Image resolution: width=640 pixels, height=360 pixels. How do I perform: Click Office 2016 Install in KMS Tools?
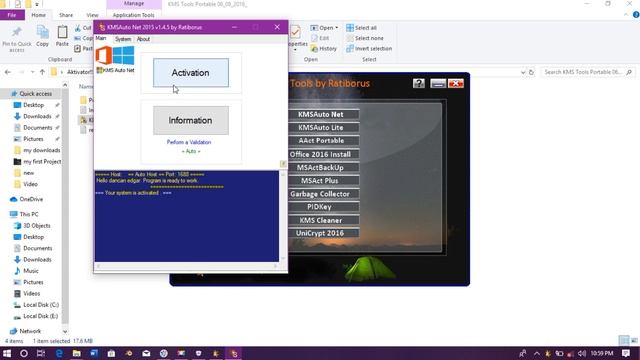pyautogui.click(x=320, y=154)
